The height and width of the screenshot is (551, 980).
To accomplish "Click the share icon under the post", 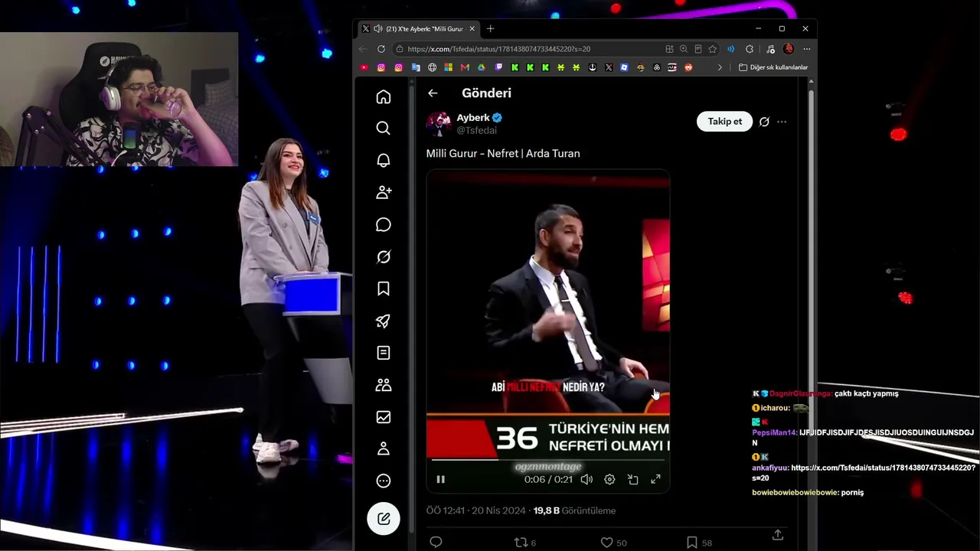I will click(x=778, y=536).
